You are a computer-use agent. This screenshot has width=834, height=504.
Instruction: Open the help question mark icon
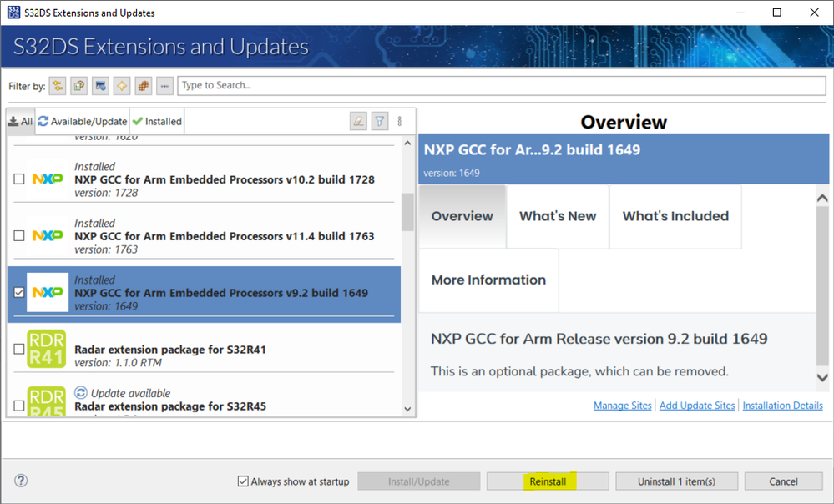pyautogui.click(x=21, y=481)
